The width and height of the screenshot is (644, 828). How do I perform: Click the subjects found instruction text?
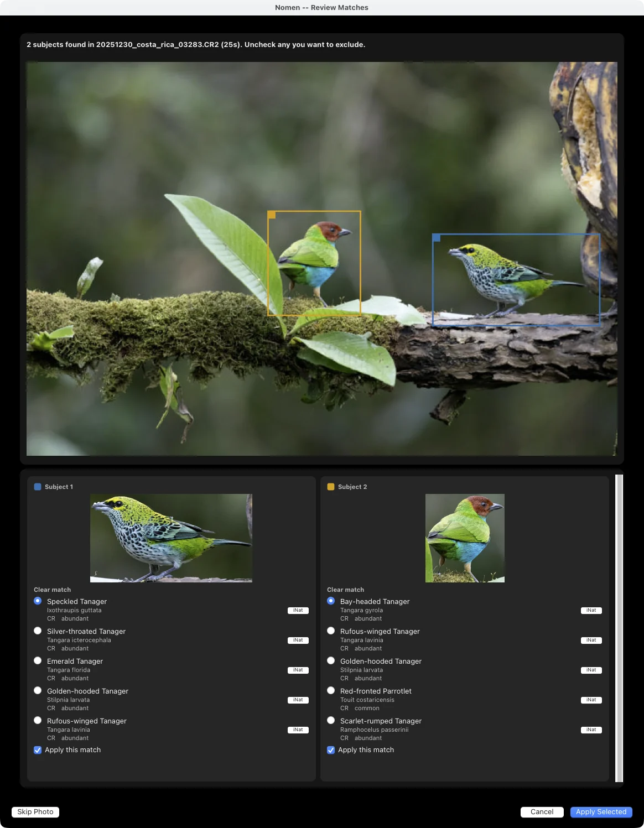[x=196, y=45]
